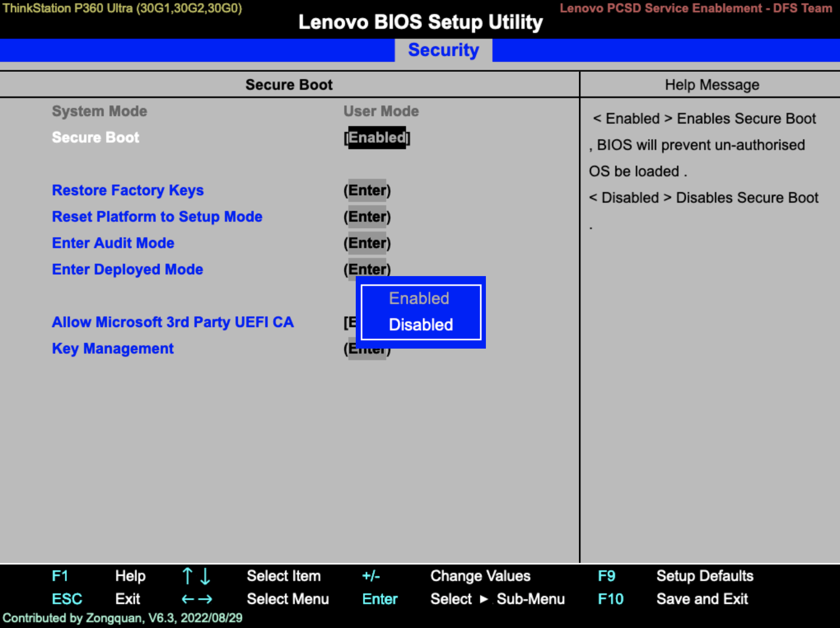Click the Sub-Menu arrow triangle icon

pyautogui.click(x=483, y=599)
